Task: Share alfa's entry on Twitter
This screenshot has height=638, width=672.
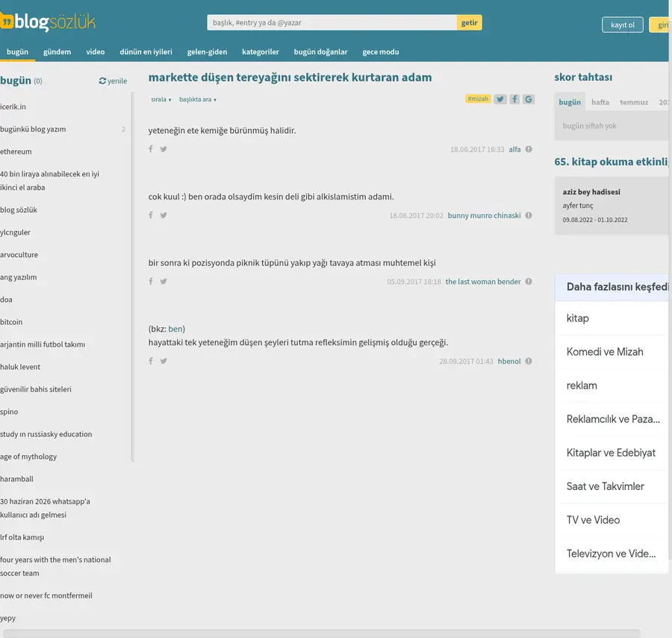Action: (x=164, y=149)
